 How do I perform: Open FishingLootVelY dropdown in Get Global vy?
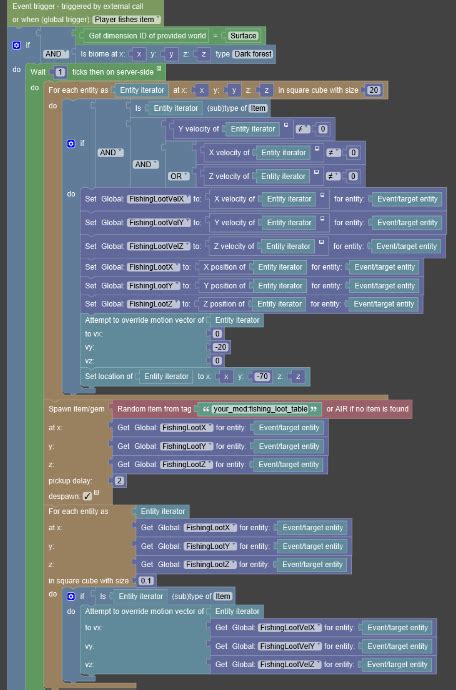290,646
